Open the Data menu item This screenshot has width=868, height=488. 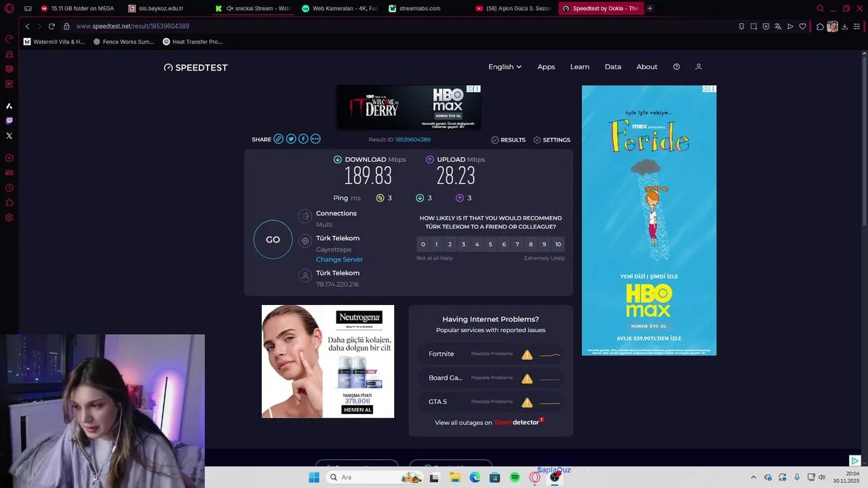[x=613, y=67]
